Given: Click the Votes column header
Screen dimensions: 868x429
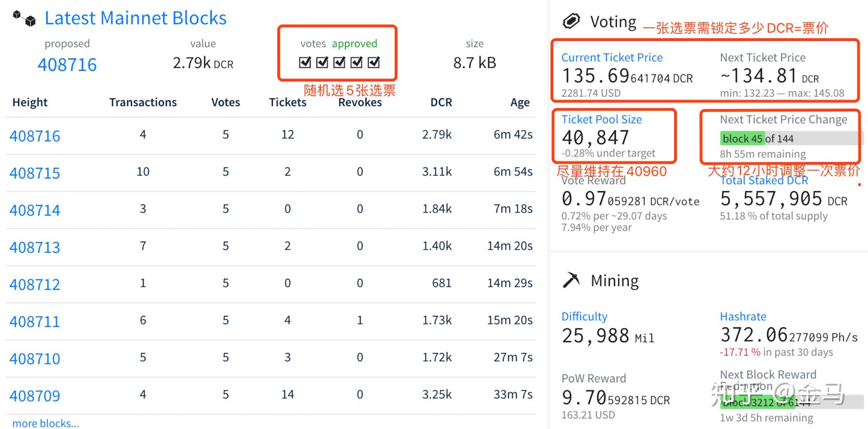Looking at the screenshot, I should [226, 102].
